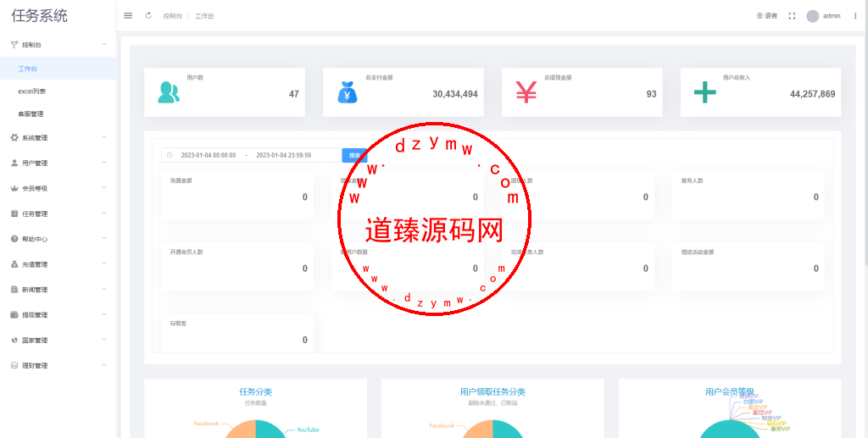Viewport: 868px width, 438px height.
Task: Click the person icon beside 用户管理
Action: [x=14, y=164]
